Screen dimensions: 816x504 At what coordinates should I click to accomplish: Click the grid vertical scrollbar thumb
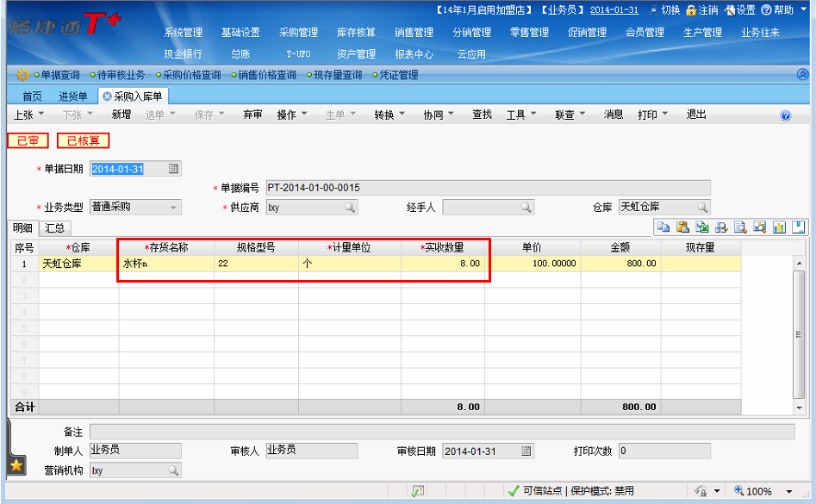(x=798, y=334)
